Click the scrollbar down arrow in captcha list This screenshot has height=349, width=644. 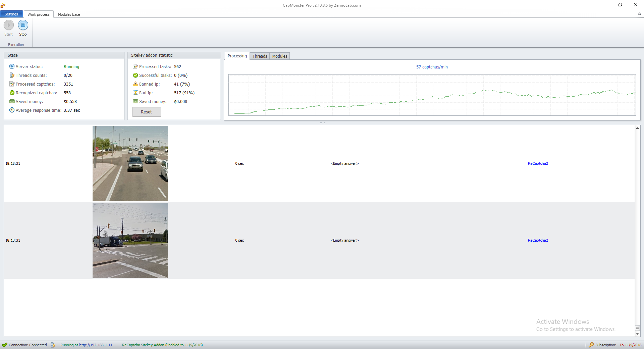[x=637, y=334]
